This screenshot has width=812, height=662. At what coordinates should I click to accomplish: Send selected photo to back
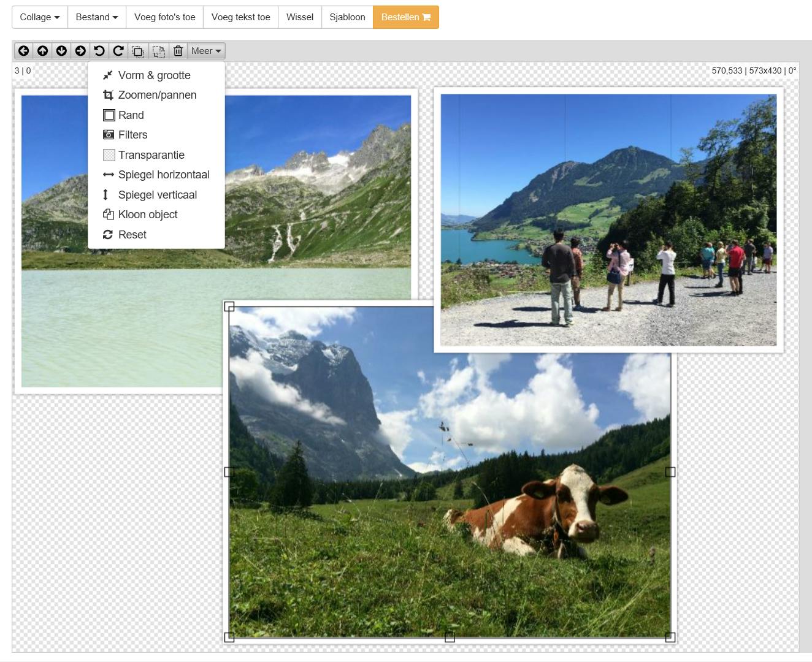(x=158, y=51)
